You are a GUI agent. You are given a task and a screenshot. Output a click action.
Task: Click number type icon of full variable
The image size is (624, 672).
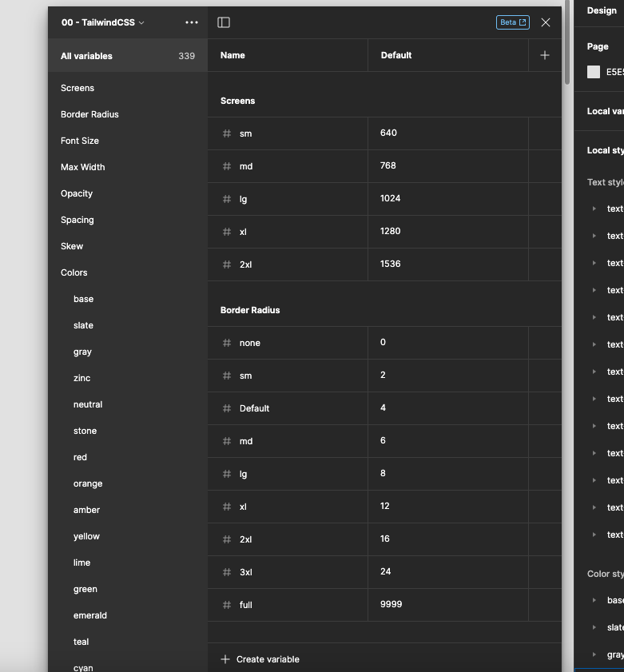227,605
